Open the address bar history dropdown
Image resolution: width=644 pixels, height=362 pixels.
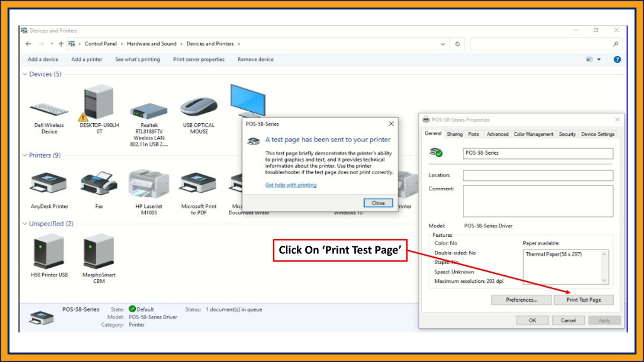coord(443,44)
